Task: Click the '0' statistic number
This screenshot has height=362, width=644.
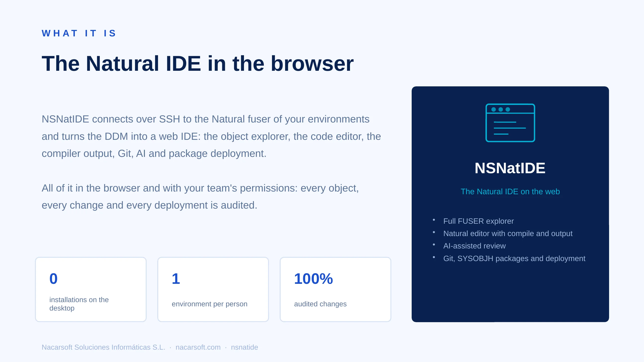Action: click(54, 279)
